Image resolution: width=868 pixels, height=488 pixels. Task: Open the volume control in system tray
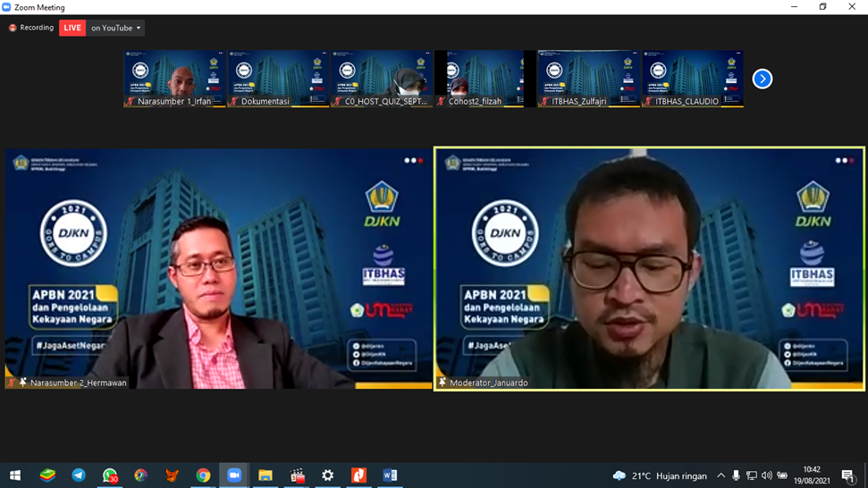(x=766, y=476)
